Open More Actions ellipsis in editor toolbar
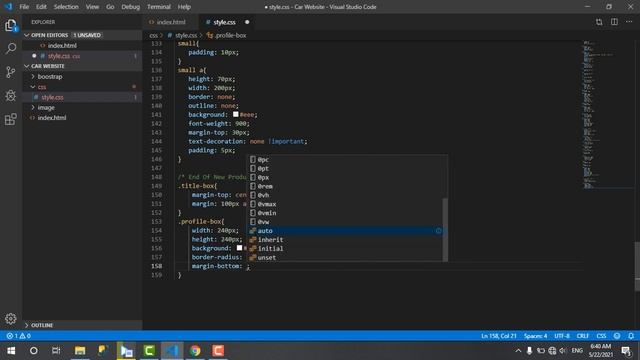The image size is (640, 360). (x=629, y=22)
